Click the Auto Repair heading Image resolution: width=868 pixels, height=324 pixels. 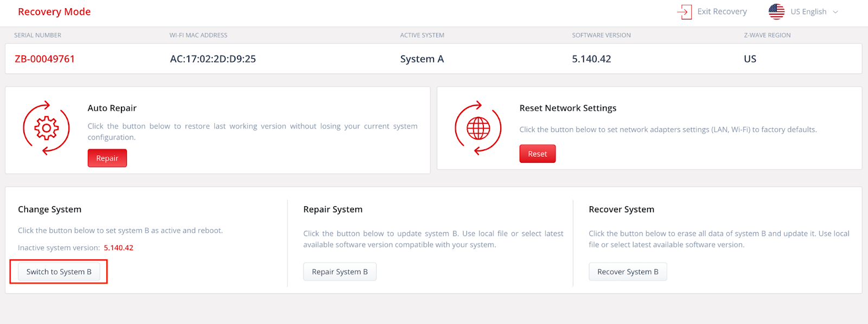(x=112, y=108)
